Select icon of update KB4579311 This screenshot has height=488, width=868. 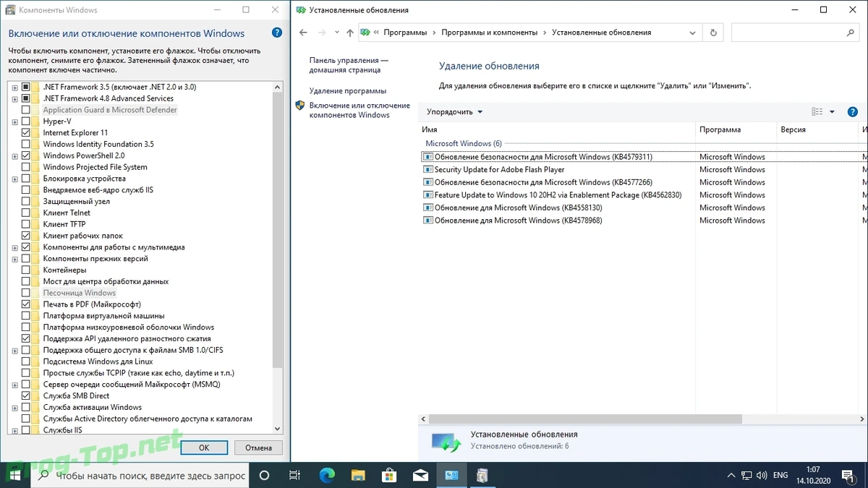428,157
